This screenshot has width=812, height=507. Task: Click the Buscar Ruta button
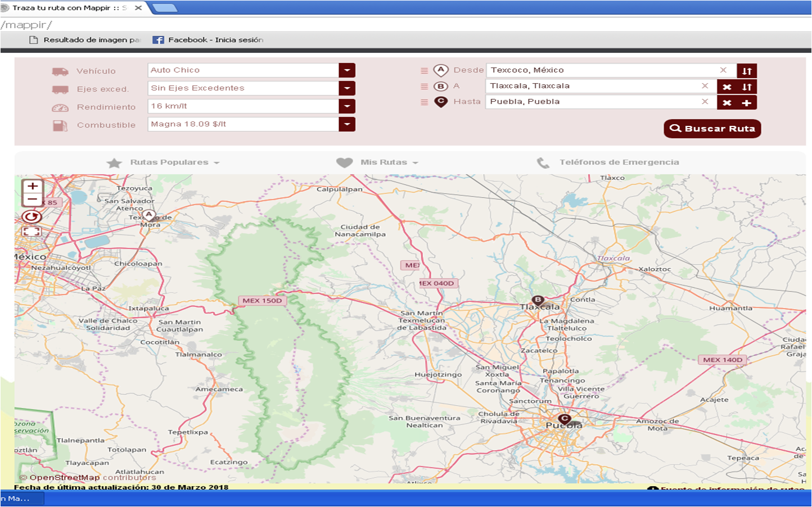(x=712, y=128)
